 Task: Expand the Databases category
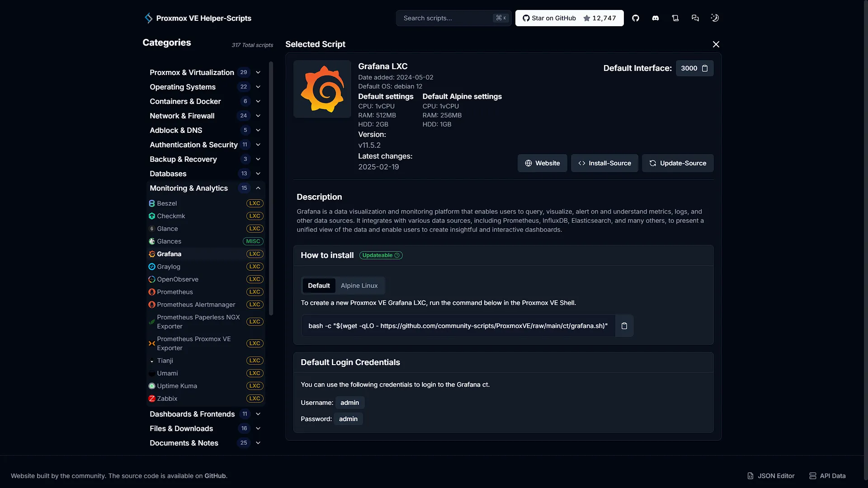point(206,174)
